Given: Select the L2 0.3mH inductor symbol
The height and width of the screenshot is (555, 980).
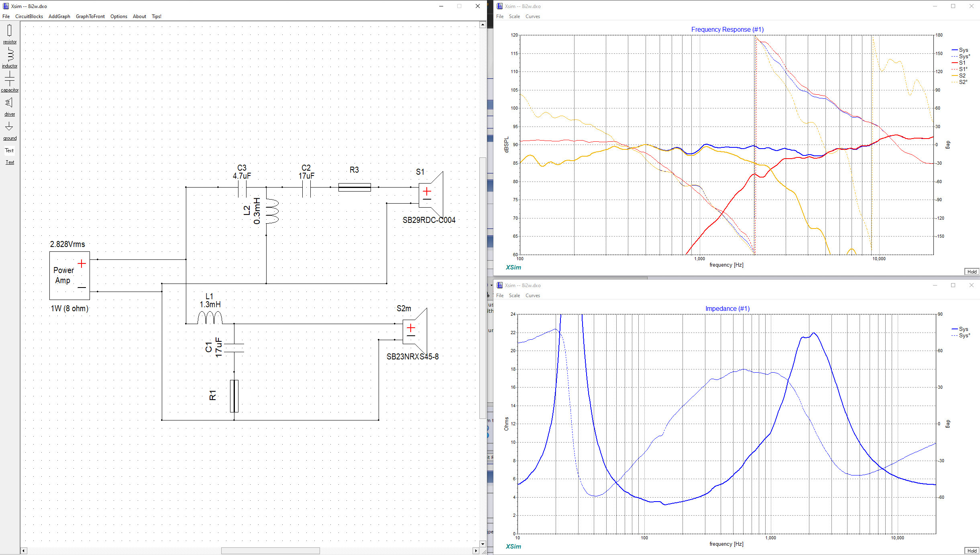Looking at the screenshot, I should point(272,211).
